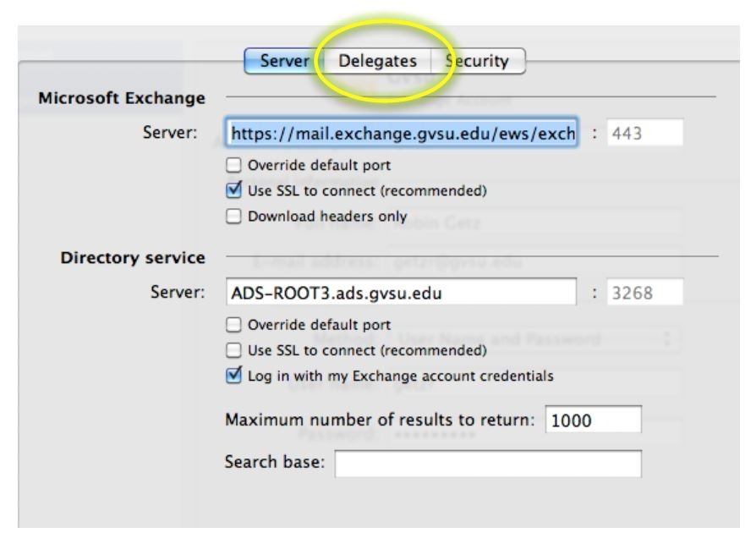Click the empty Search base field

488,464
